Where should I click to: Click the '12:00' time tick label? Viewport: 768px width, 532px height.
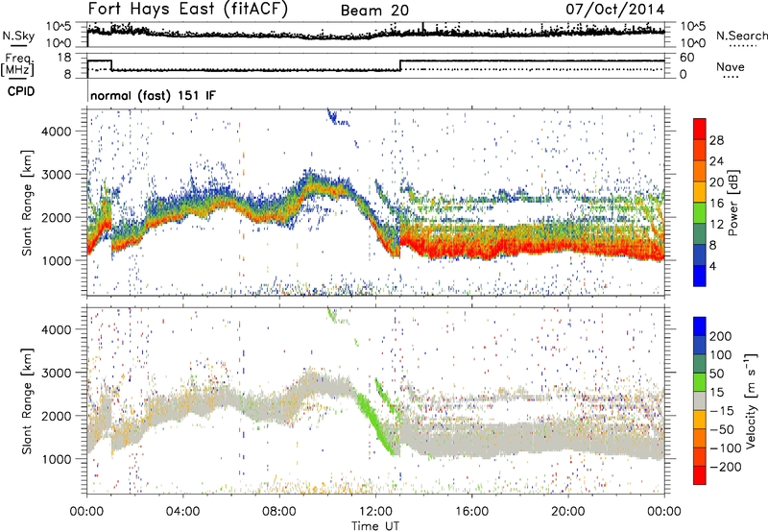(375, 512)
